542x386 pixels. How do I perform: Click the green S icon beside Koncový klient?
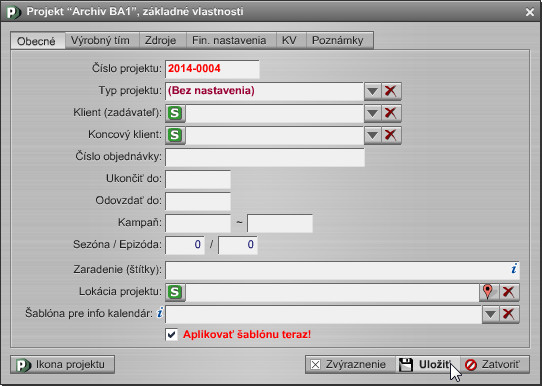[x=175, y=135]
